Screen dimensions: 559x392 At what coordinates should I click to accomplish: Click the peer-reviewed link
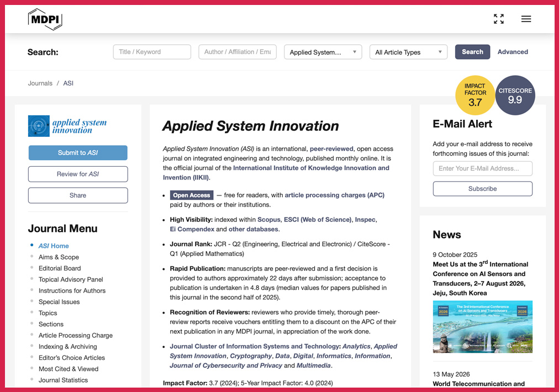coord(331,149)
